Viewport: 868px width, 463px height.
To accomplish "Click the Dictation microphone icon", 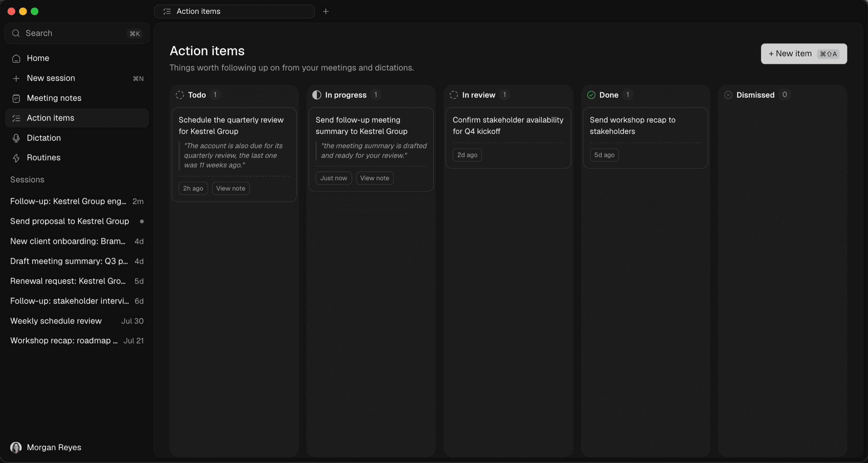I will point(16,138).
